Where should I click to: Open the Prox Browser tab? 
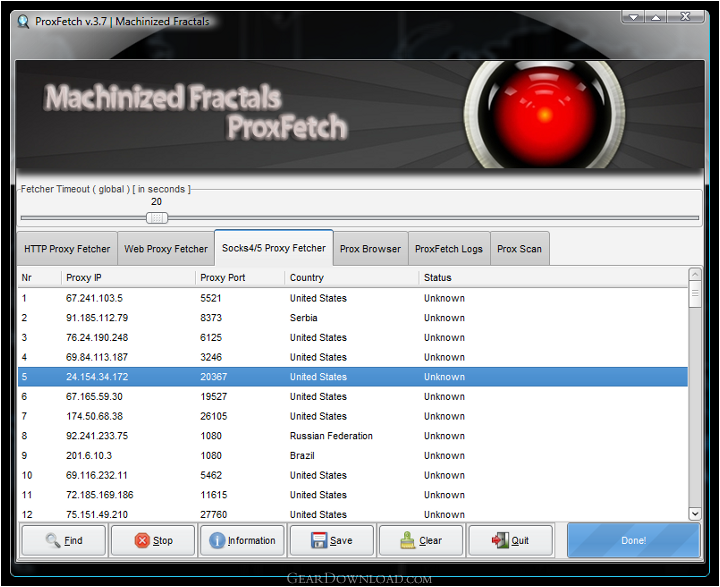[x=370, y=249]
